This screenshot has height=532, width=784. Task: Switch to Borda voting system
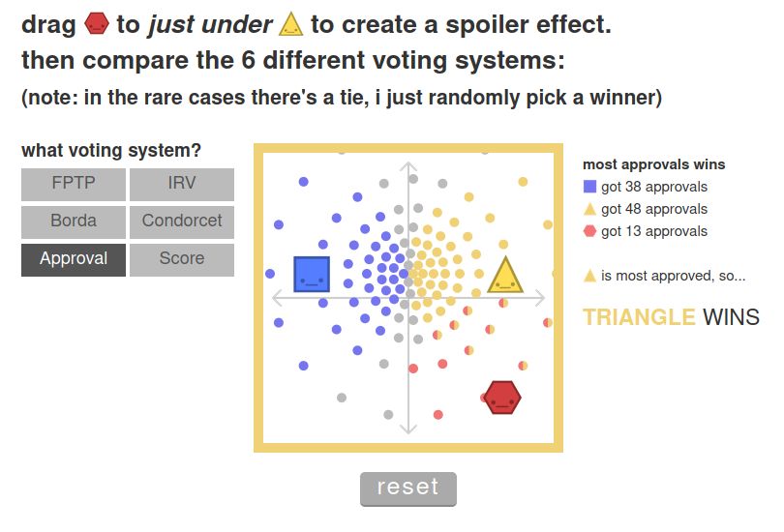[74, 222]
